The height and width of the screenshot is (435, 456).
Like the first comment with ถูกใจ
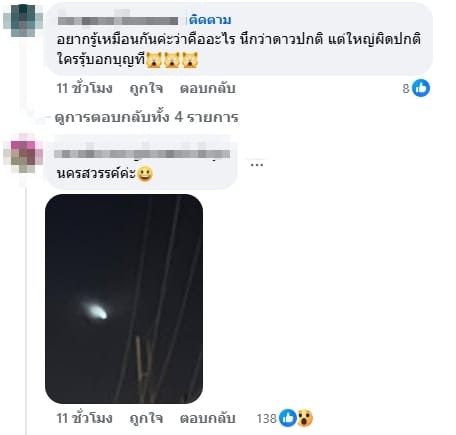point(146,88)
